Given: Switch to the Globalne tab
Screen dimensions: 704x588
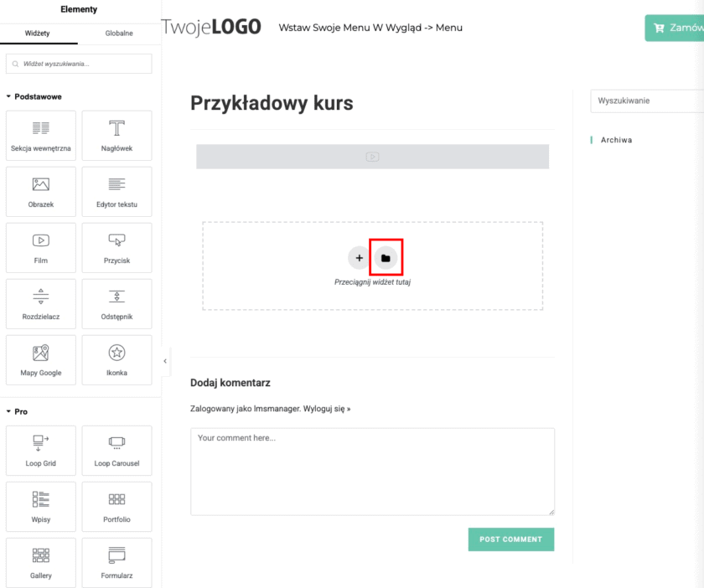Looking at the screenshot, I should (x=119, y=33).
